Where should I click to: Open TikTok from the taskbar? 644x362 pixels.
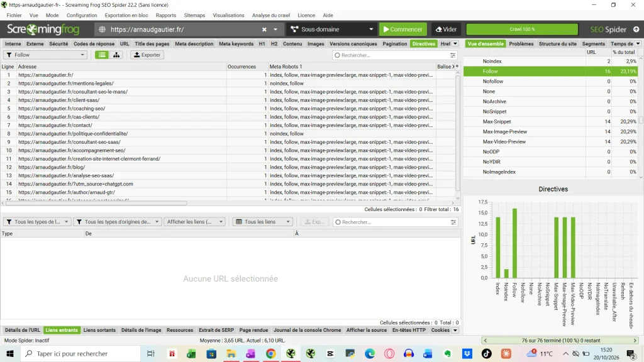click(487, 354)
